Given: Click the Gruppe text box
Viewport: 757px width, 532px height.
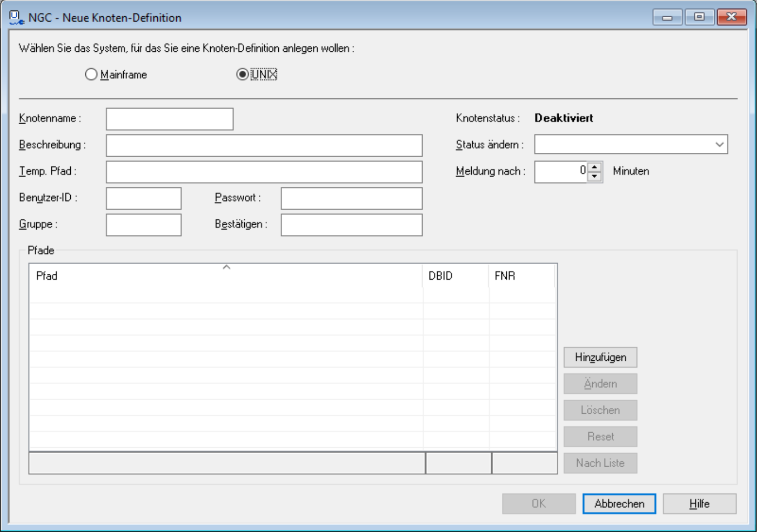Looking at the screenshot, I should [144, 225].
